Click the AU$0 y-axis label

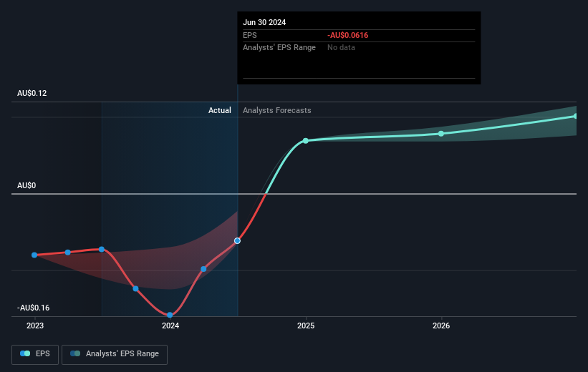coord(26,186)
